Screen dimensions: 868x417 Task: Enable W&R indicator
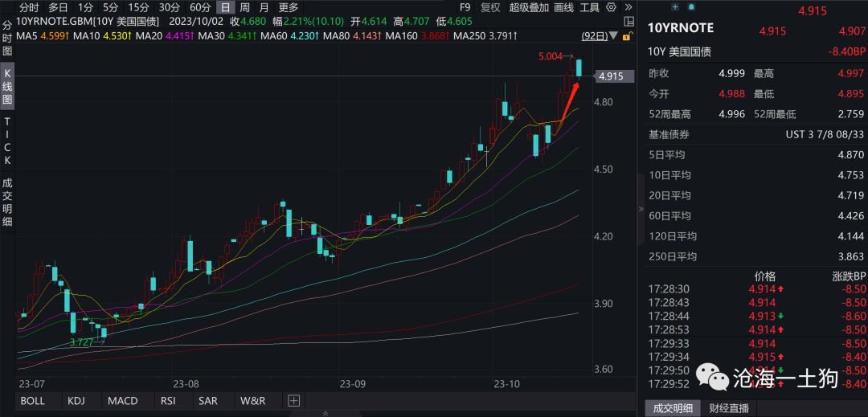coord(253,400)
